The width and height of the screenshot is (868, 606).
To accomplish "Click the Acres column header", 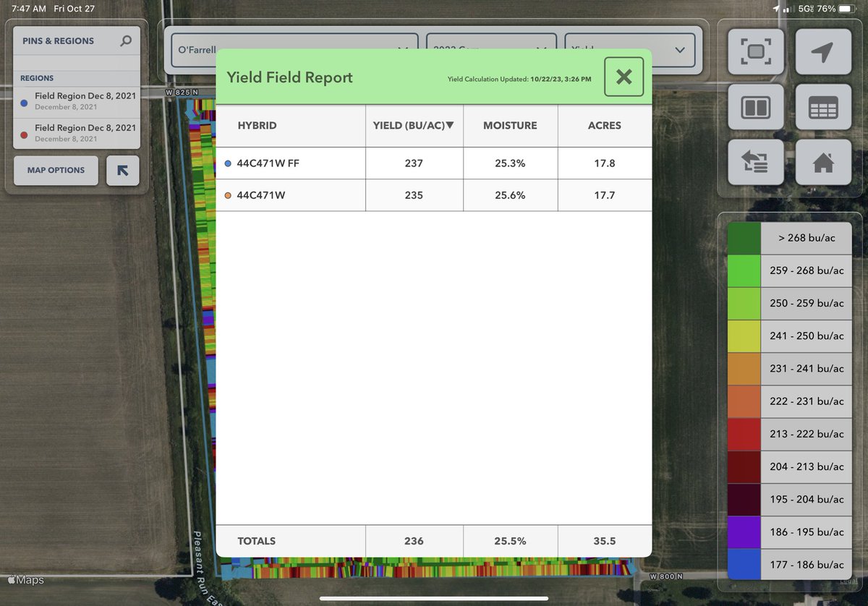I will [605, 125].
